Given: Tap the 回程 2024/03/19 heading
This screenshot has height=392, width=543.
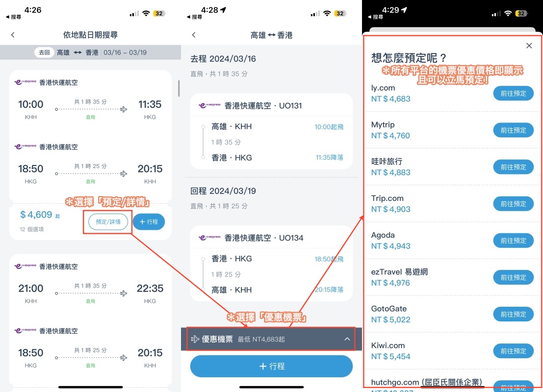Looking at the screenshot, I should click(223, 191).
